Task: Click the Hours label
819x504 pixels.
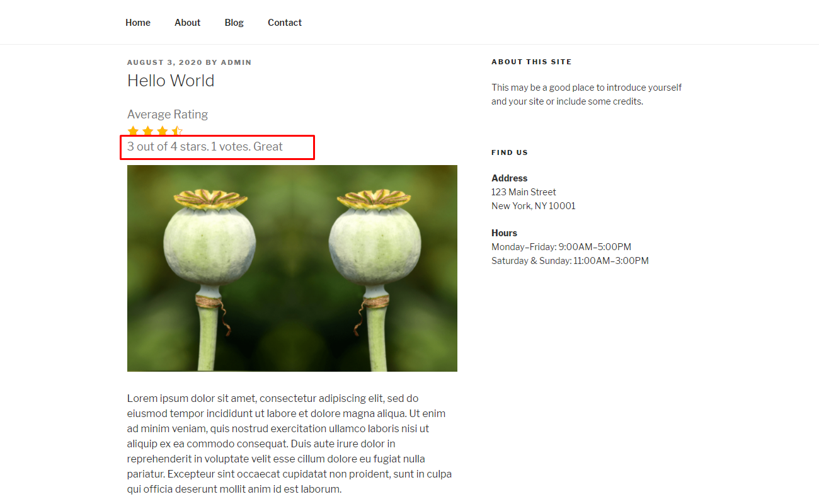Action: click(x=505, y=233)
